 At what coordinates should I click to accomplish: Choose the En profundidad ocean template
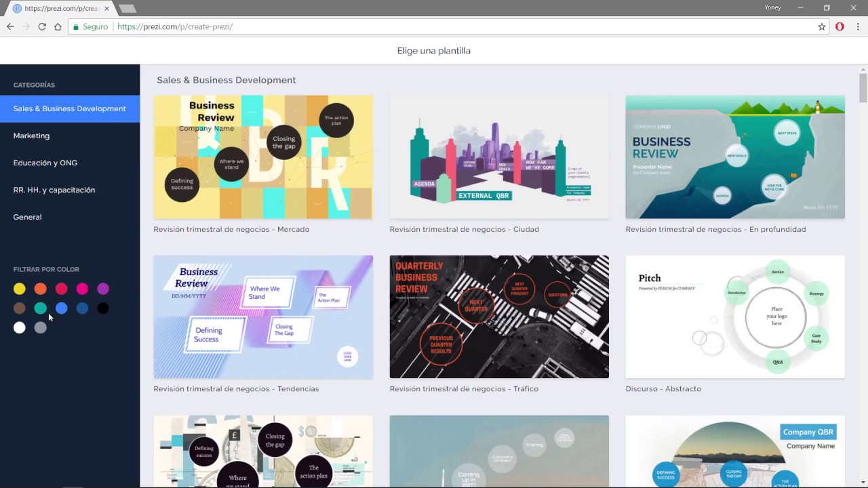pyautogui.click(x=735, y=157)
